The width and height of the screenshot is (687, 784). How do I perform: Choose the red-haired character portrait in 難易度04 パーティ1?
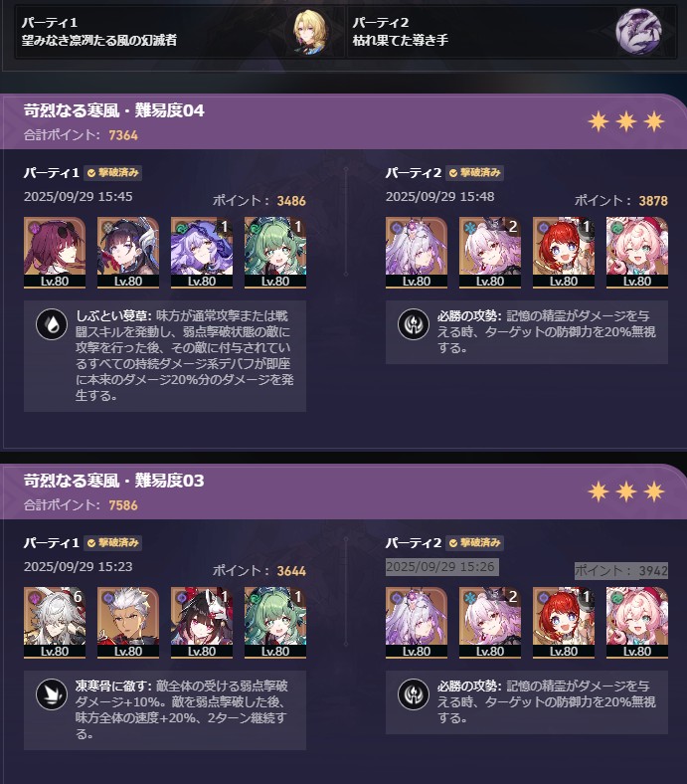tap(55, 253)
